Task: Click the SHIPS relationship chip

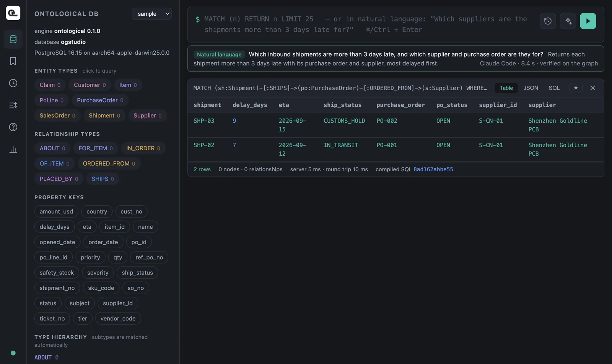Action: point(103,179)
